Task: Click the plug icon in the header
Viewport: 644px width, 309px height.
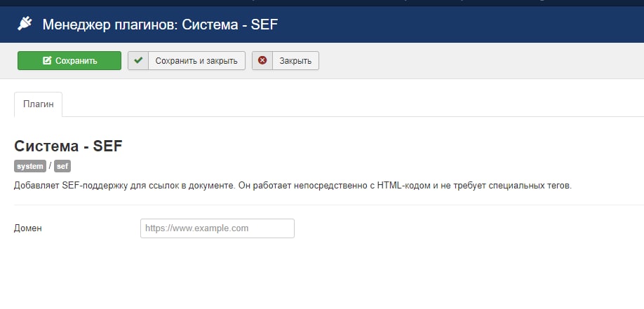Action: [25, 25]
